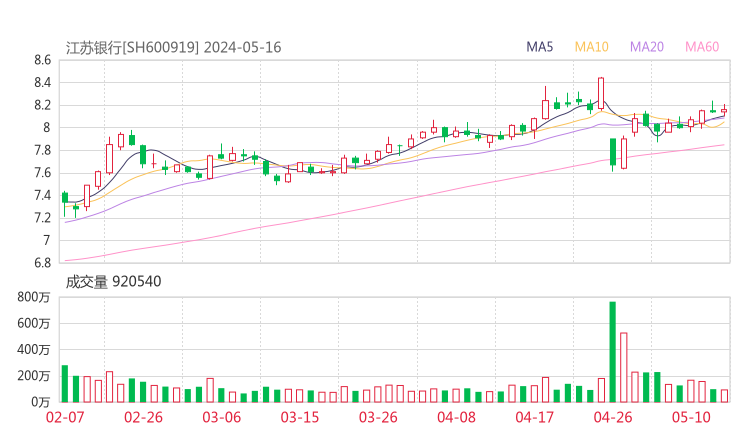
Task: Click the tallest green volume bar
Action: (x=613, y=352)
